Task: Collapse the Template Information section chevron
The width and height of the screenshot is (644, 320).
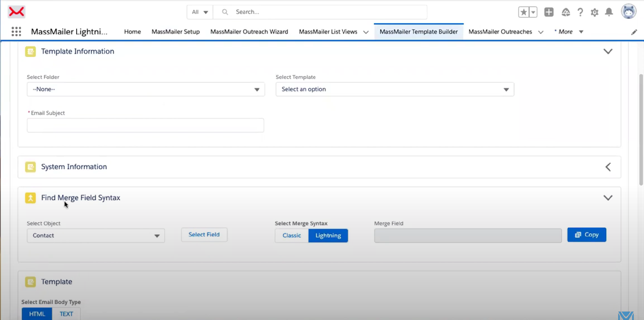Action: pyautogui.click(x=608, y=52)
